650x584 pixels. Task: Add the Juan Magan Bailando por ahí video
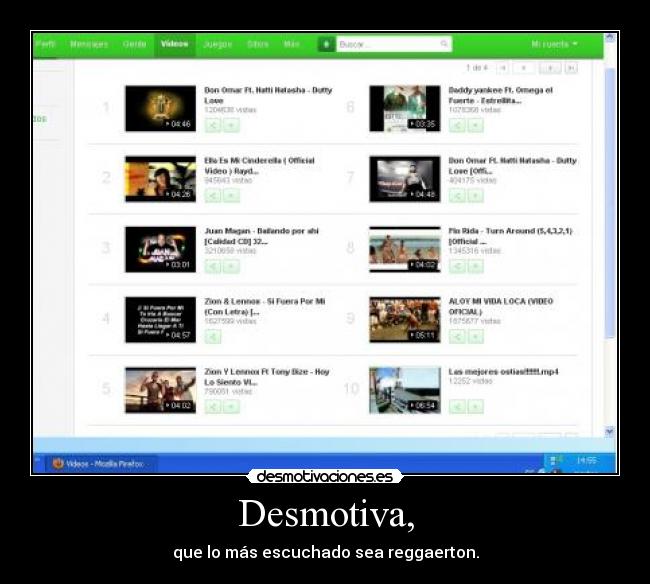point(231,266)
